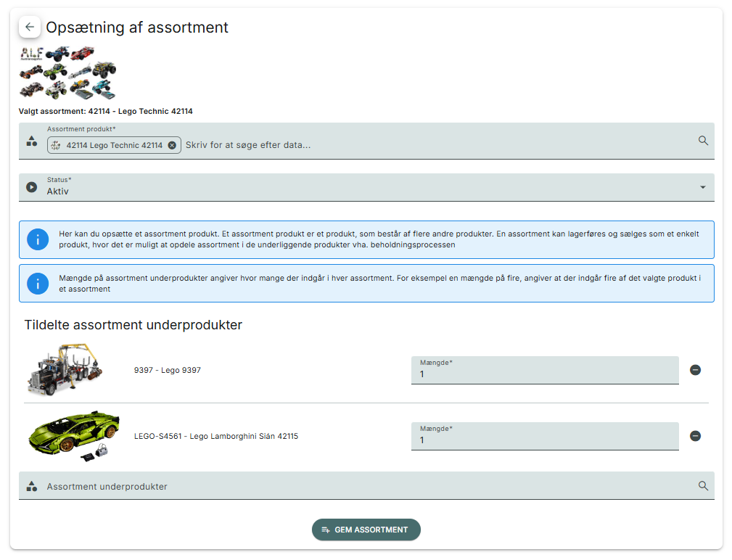
Task: Click the Lego 9397 truck thumbnail
Action: coord(65,370)
